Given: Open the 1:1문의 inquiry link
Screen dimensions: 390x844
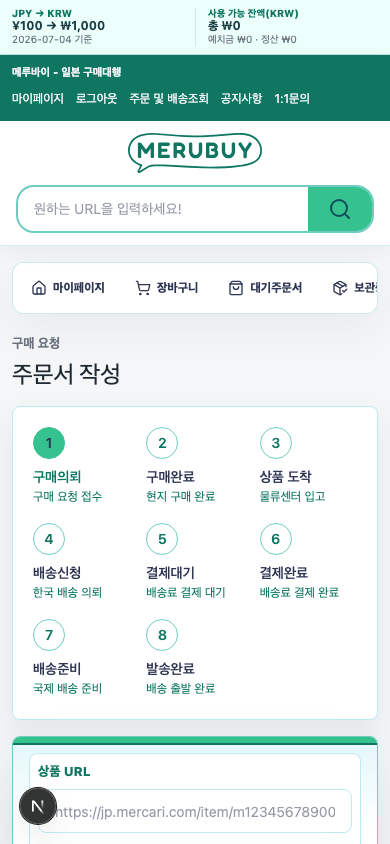Looking at the screenshot, I should 292,99.
